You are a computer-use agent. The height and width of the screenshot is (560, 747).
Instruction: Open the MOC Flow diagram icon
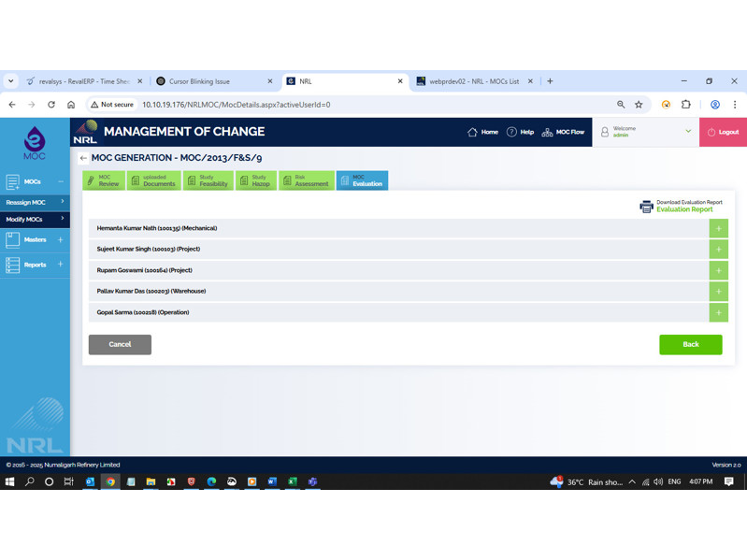tap(547, 132)
